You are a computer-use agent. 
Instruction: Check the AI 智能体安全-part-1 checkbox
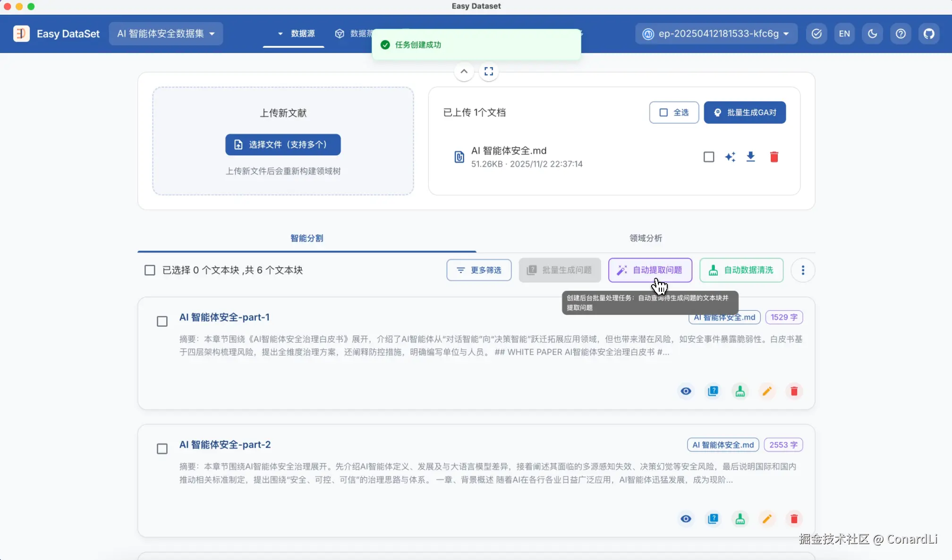coord(162,322)
